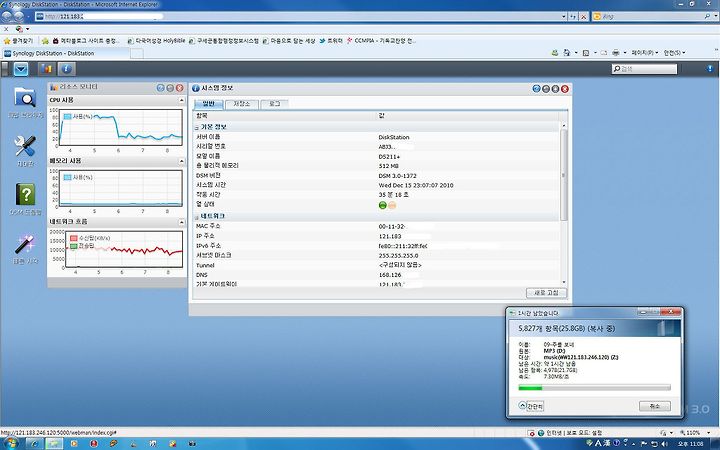Click the IE feeds toolbar icon
Image resolution: width=720 pixels, height=450 pixels.
point(586,53)
